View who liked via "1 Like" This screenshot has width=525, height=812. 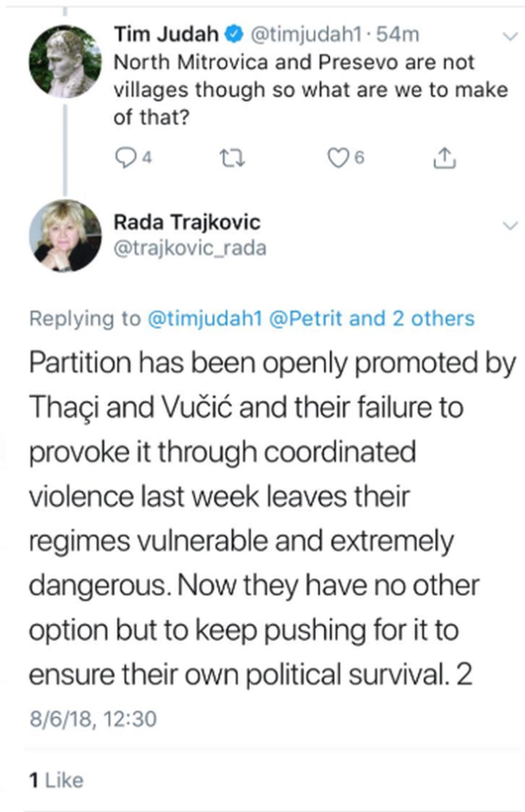point(56,781)
